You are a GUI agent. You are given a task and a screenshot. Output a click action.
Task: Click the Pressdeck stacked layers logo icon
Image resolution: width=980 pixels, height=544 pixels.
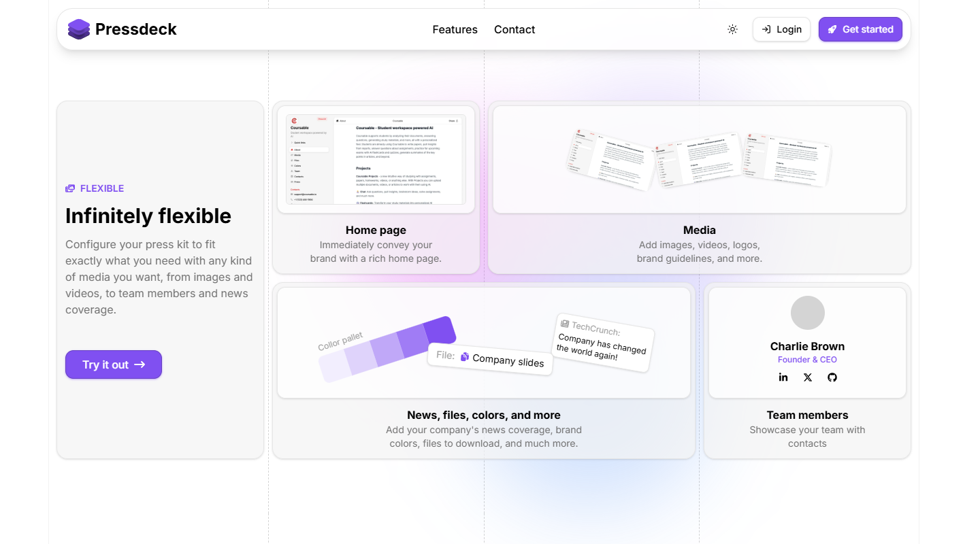tap(79, 29)
